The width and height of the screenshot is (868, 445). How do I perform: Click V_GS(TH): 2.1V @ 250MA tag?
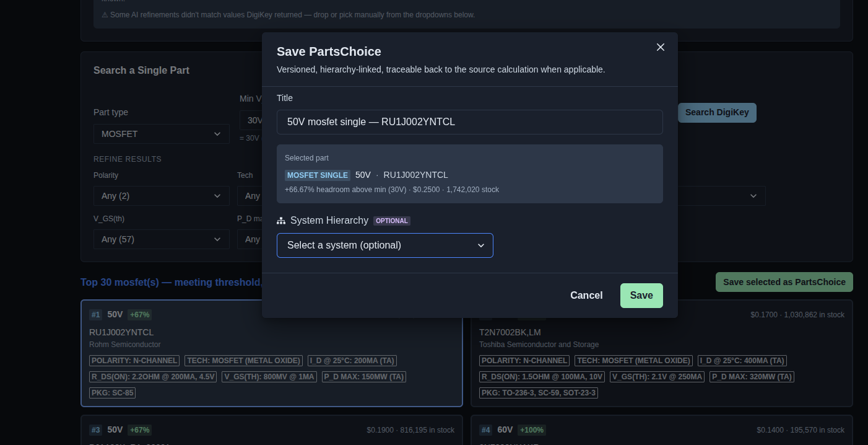pos(657,377)
